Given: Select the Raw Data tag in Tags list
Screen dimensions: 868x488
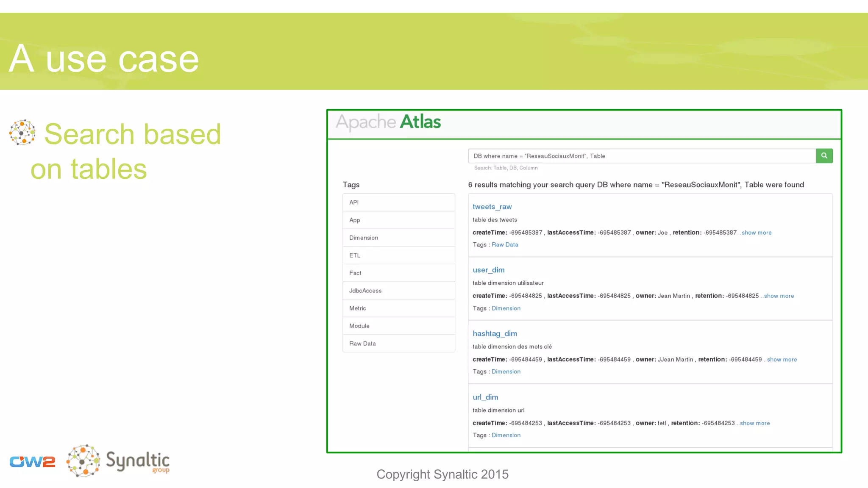Looking at the screenshot, I should click(398, 344).
